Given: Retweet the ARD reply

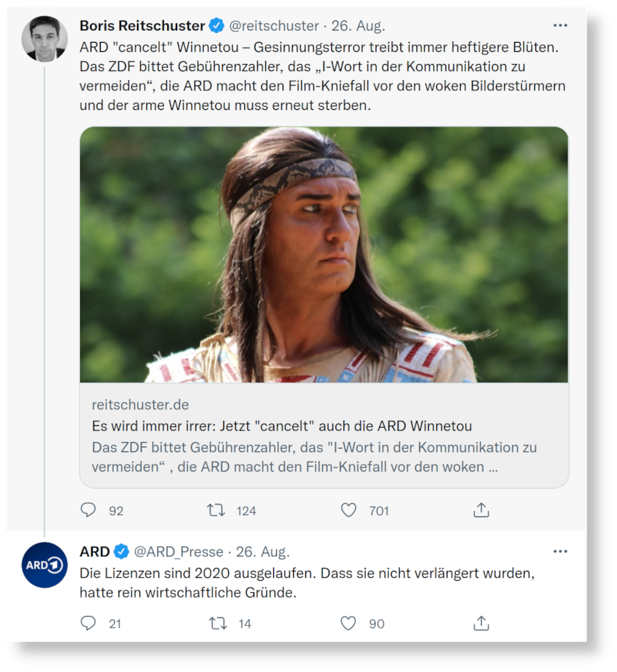Looking at the screenshot, I should coord(218,623).
